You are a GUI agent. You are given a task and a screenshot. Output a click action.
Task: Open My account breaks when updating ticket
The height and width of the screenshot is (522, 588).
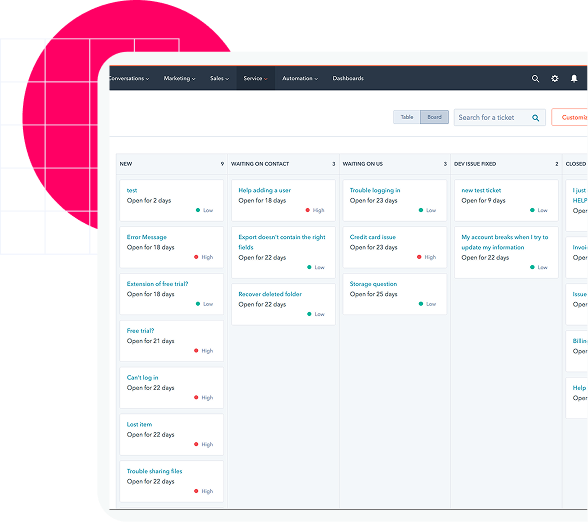tap(505, 242)
